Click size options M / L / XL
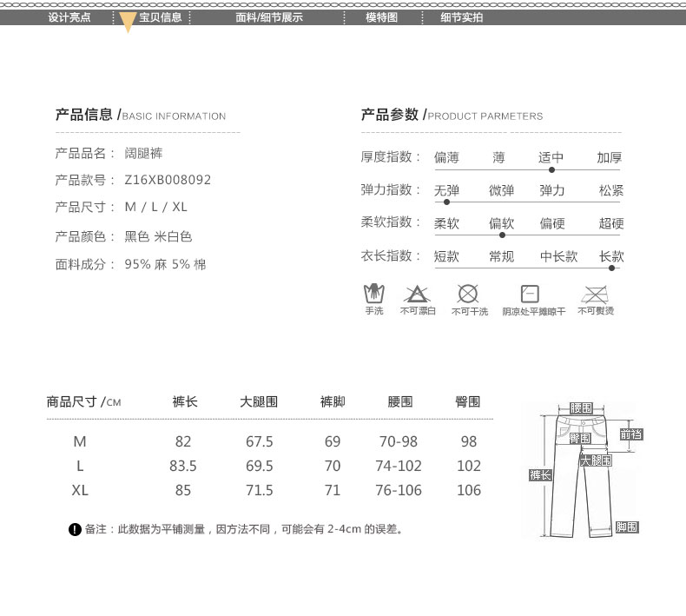Viewport: 686px width, 616px height. [x=155, y=207]
